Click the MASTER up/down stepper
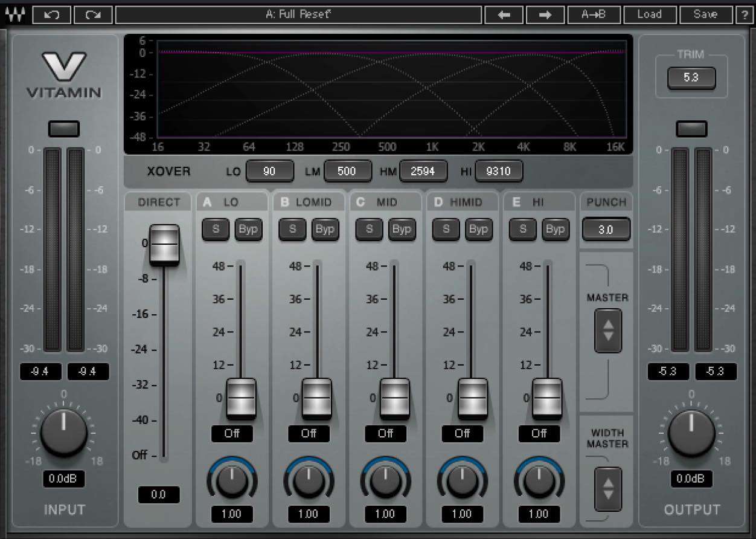The image size is (756, 539). coord(608,331)
